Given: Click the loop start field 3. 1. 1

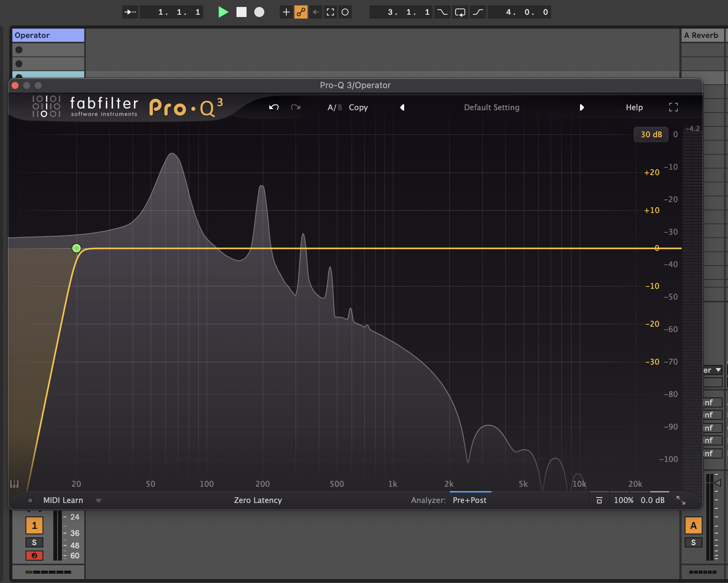Looking at the screenshot, I should click(x=401, y=12).
